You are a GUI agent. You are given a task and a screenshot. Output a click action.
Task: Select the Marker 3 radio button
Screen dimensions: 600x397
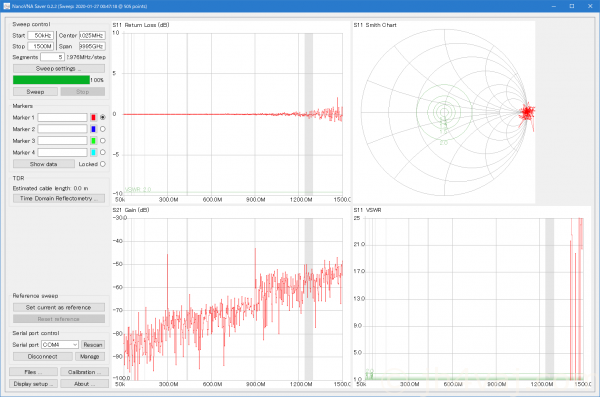pos(103,141)
